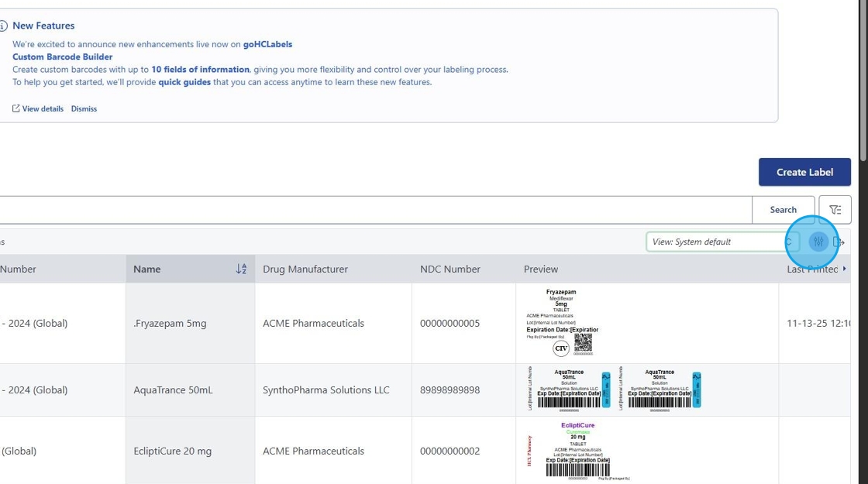Open the Fryazepam label preview thumbnail
868x484 pixels.
(x=562, y=322)
